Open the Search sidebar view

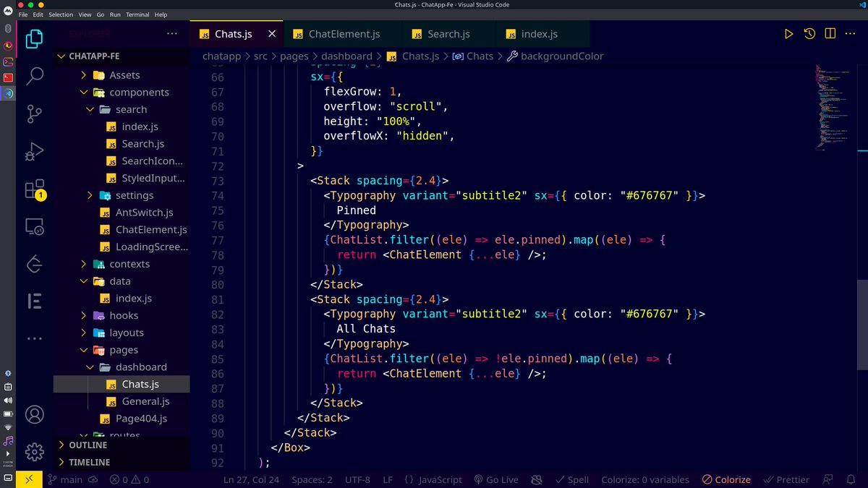pos(34,74)
